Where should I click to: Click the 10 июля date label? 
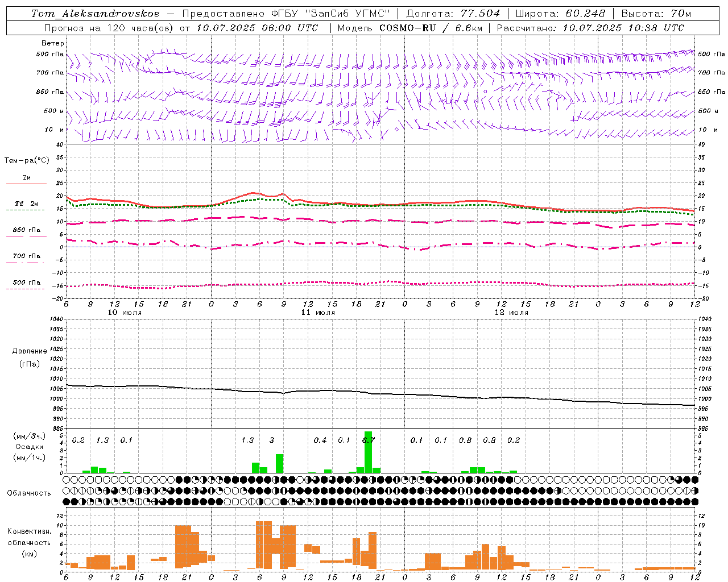tap(125, 313)
